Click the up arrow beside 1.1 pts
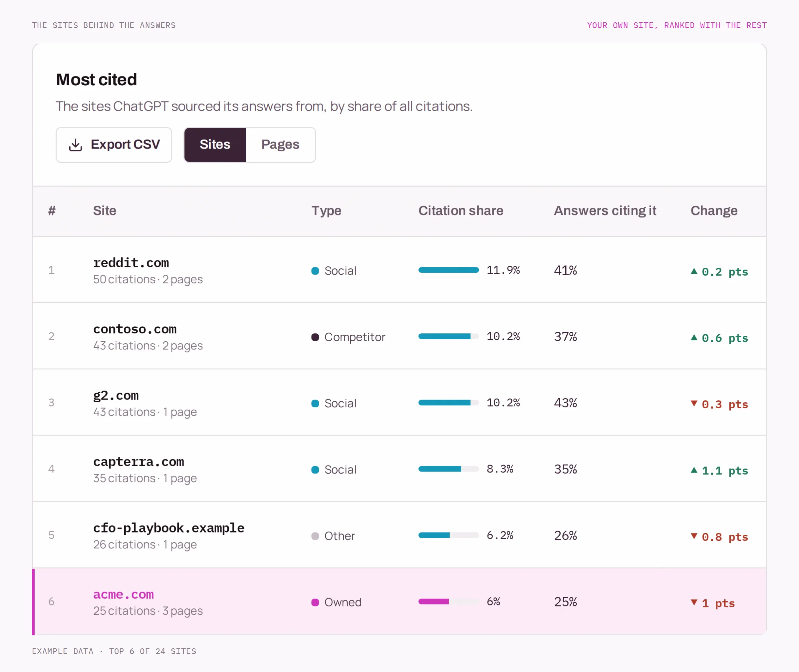The height and width of the screenshot is (672, 799). [x=694, y=470]
